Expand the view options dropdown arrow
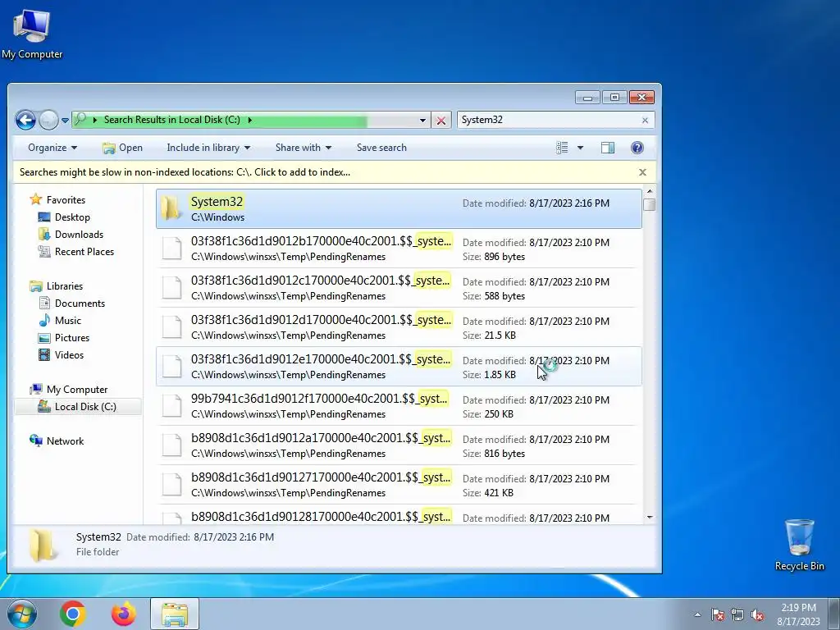The height and width of the screenshot is (630, 840). point(580,148)
